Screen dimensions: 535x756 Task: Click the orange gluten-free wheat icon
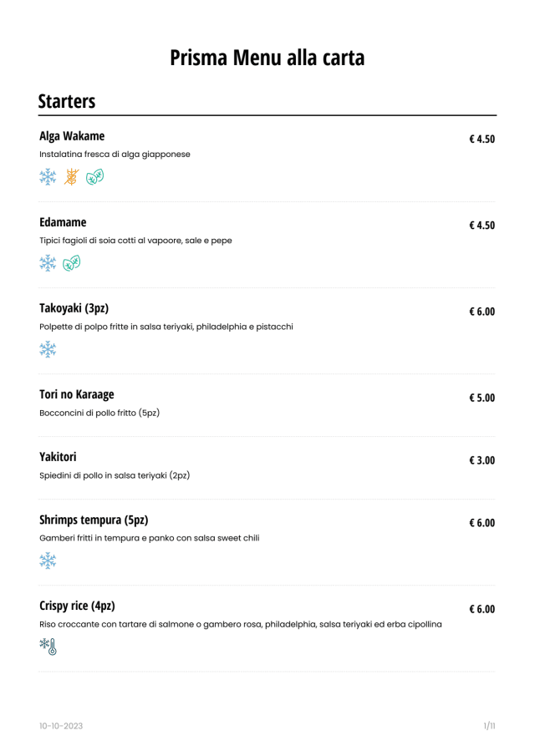tap(72, 176)
